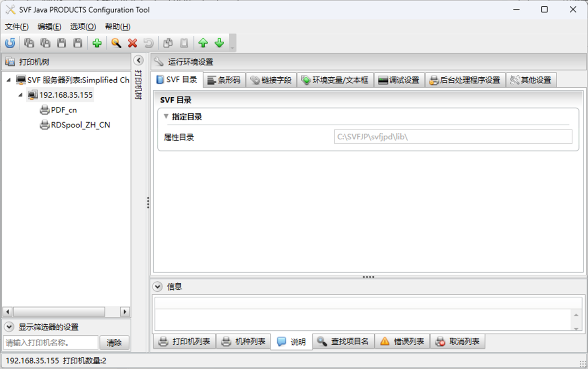
Task: Switch to the 条形码 tab
Action: pyautogui.click(x=224, y=80)
